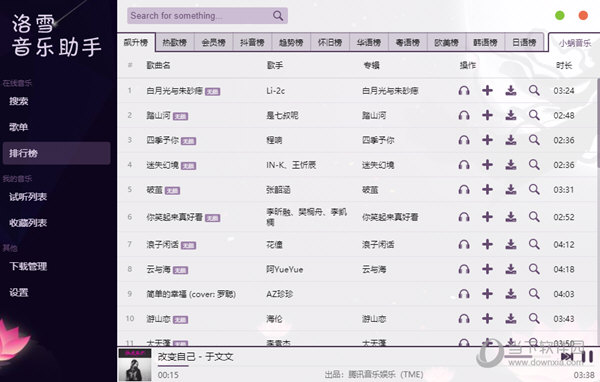
Task: Click the artist name 程响
Action: pyautogui.click(x=274, y=140)
